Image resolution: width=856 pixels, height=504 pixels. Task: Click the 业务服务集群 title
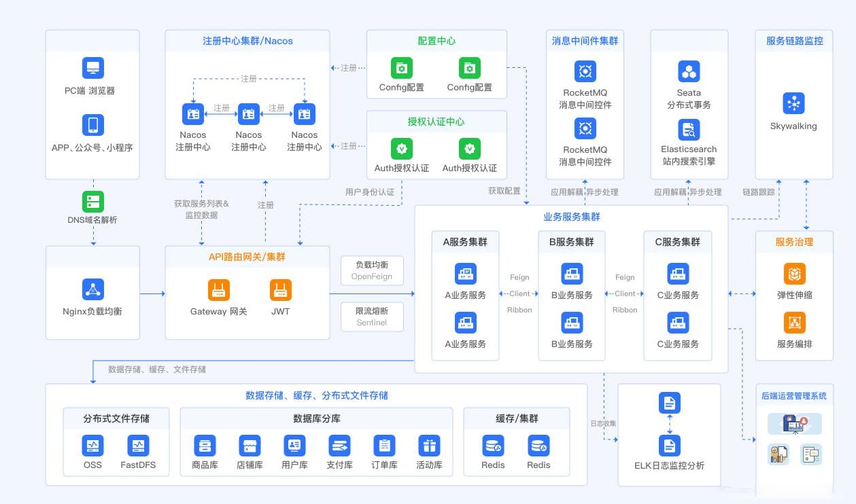point(571,217)
